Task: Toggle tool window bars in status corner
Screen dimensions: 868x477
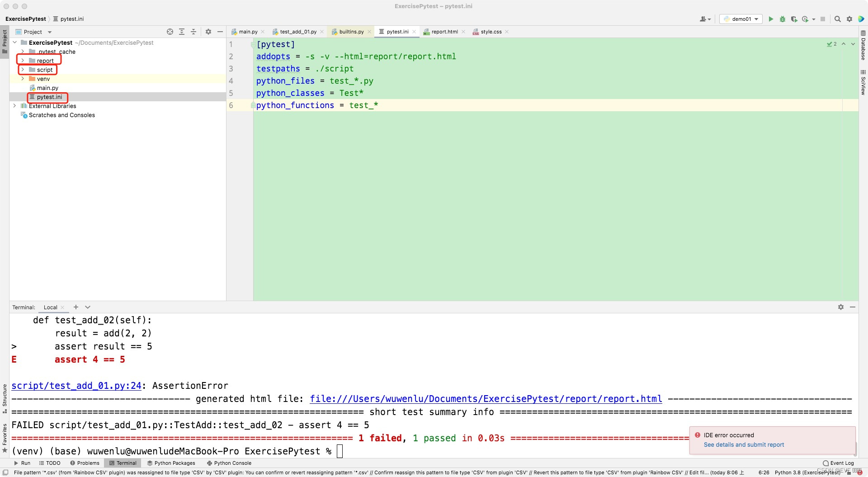Action: [x=5, y=472]
